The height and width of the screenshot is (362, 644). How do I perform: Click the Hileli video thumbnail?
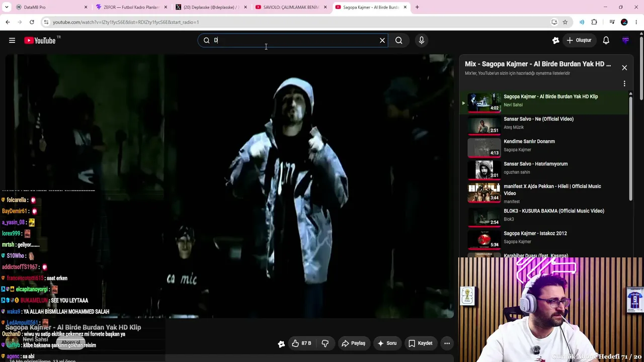(x=484, y=192)
